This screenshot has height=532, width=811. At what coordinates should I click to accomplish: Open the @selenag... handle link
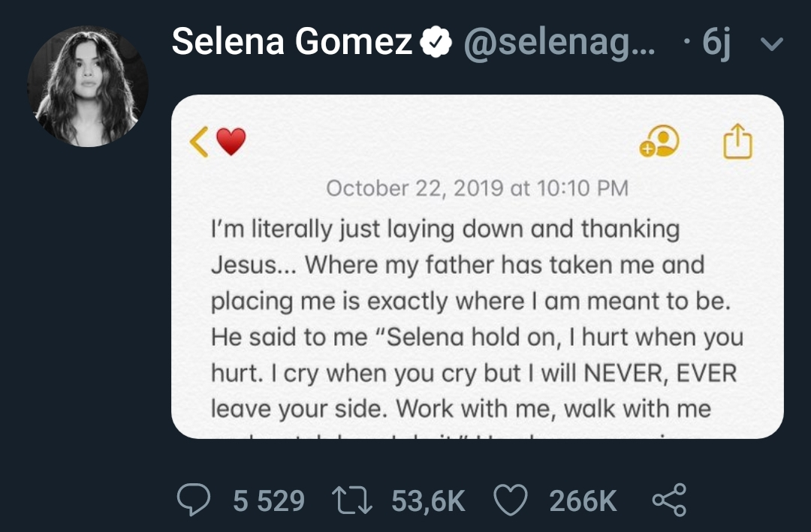tap(559, 44)
